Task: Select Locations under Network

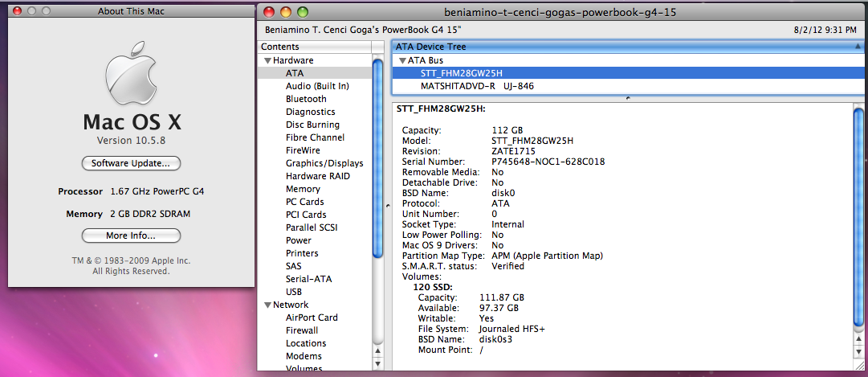Action: point(306,343)
